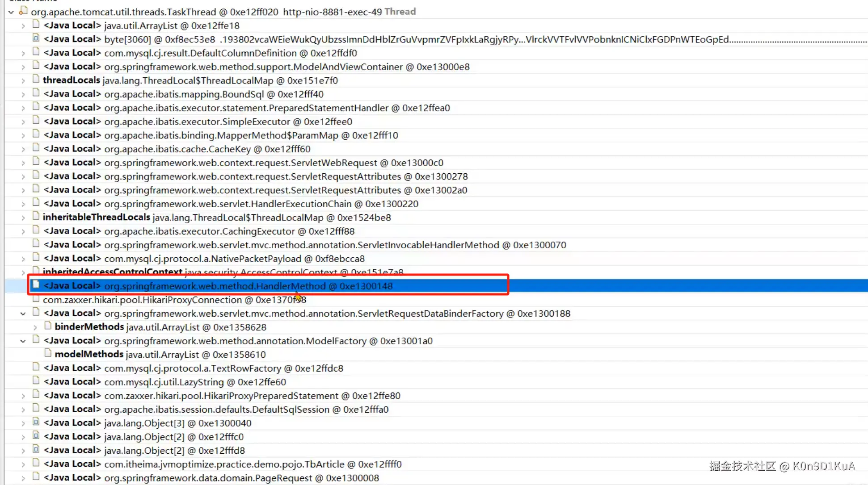The width and height of the screenshot is (868, 485).
Task: Click the byte[3060] array icon
Action: (x=36, y=38)
